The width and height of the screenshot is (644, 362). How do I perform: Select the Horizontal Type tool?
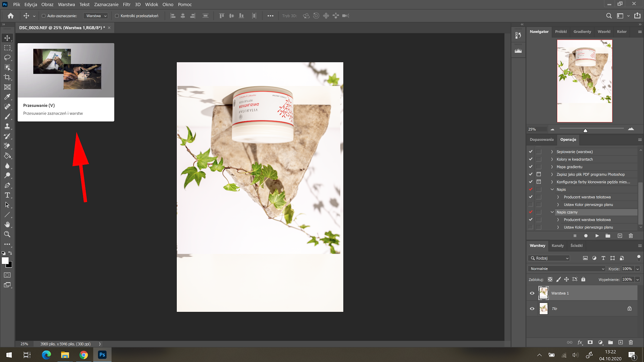(x=7, y=195)
